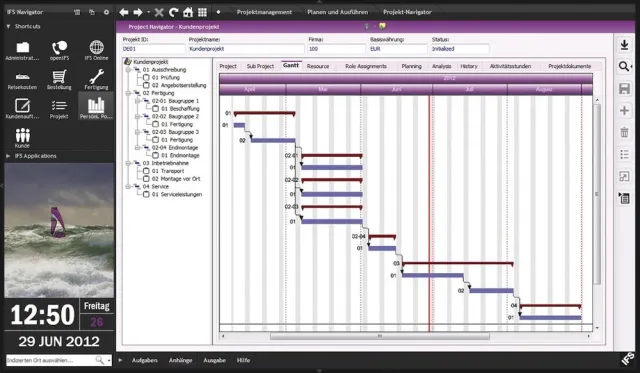
Task: Go to the home page
Action: pos(188,12)
